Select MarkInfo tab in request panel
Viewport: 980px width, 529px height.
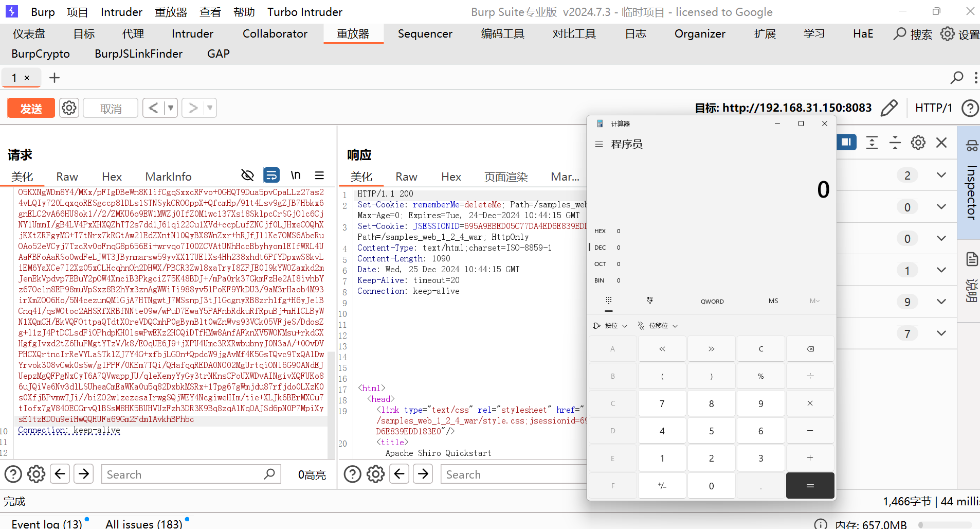168,177
